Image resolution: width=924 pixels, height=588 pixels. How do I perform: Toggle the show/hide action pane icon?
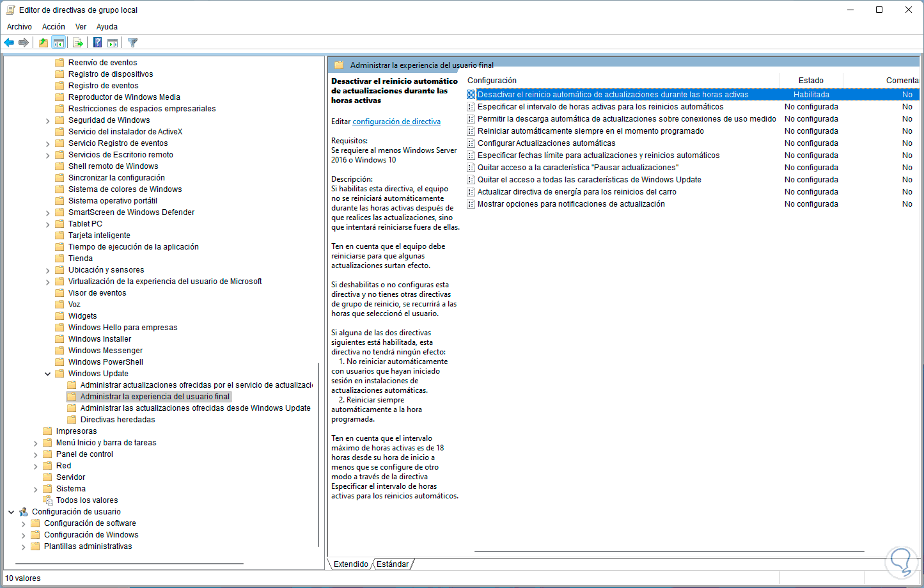[x=113, y=43]
